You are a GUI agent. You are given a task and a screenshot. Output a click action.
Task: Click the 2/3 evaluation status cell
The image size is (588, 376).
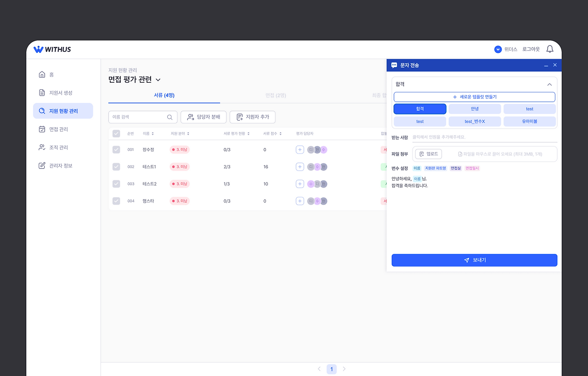pos(227,167)
